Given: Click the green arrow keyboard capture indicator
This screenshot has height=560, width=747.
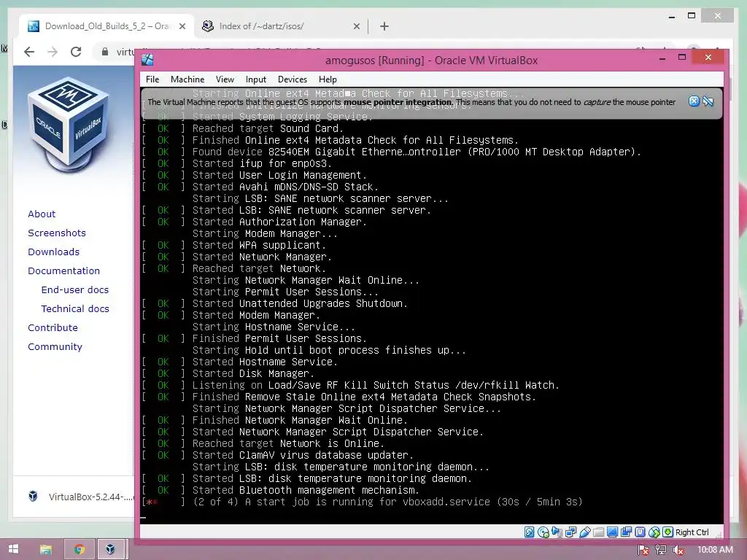Looking at the screenshot, I should pos(668,532).
